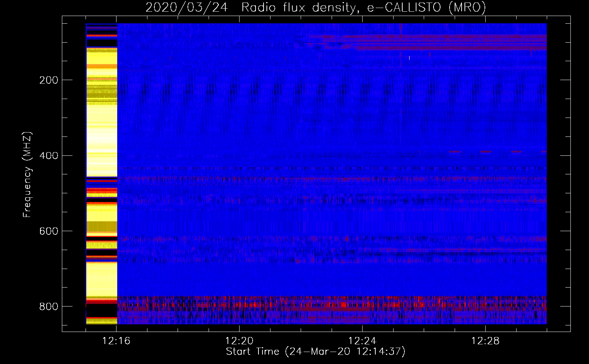The width and height of the screenshot is (589, 364).
Task: Click the 12:28 time tick label
Action: click(486, 341)
